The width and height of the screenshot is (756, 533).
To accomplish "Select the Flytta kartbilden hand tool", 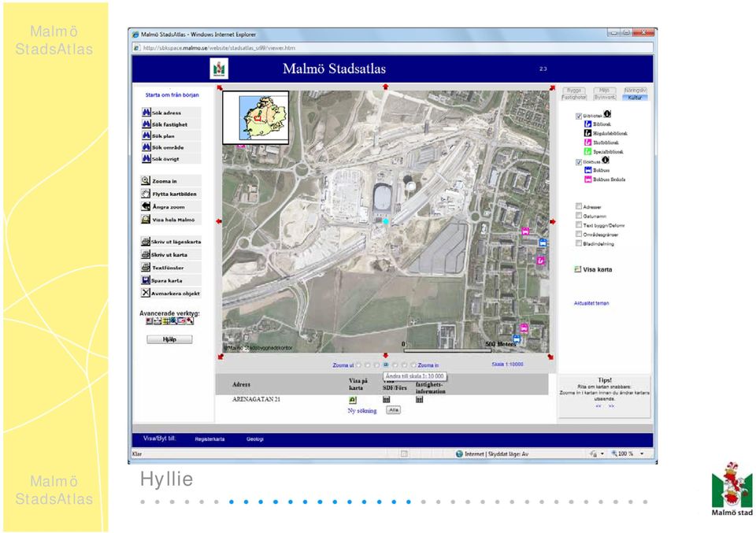I will point(171,194).
